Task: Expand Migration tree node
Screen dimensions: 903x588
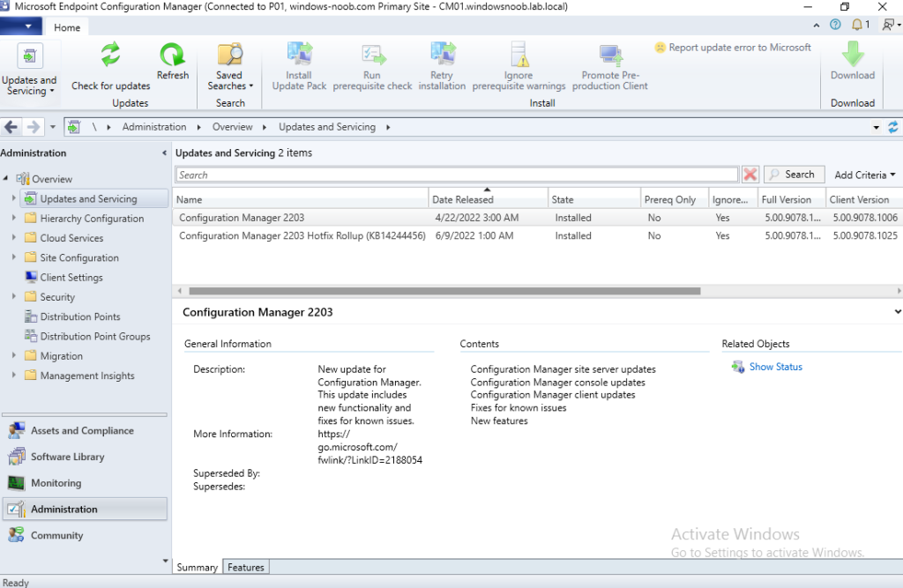Action: pos(14,355)
